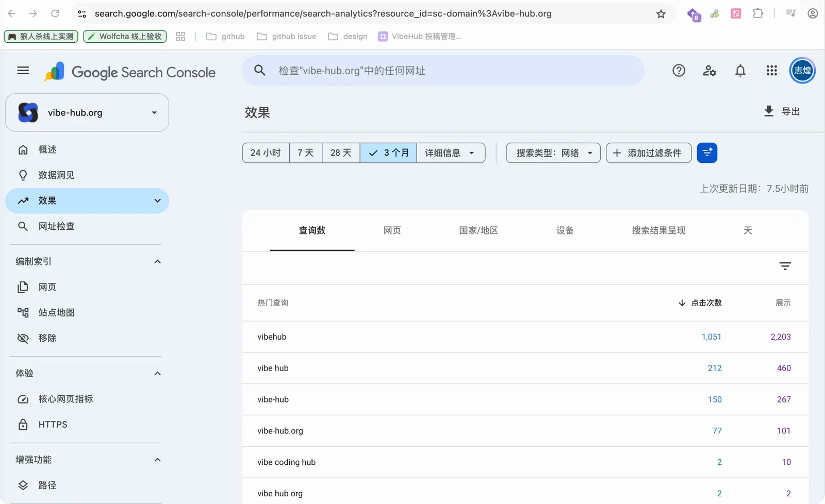Expand the 效果 sidebar chevron
Viewport: 825px width, 504px height.
click(157, 200)
